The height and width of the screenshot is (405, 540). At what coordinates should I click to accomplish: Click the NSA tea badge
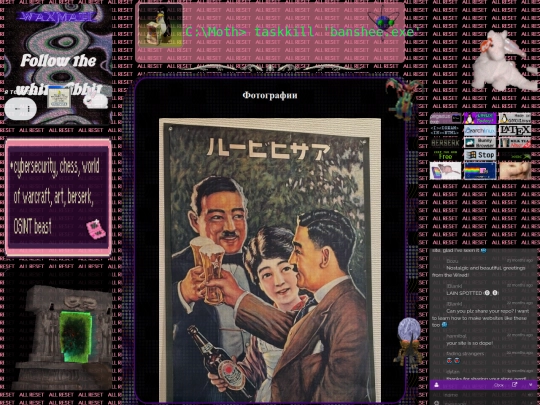coord(515,143)
